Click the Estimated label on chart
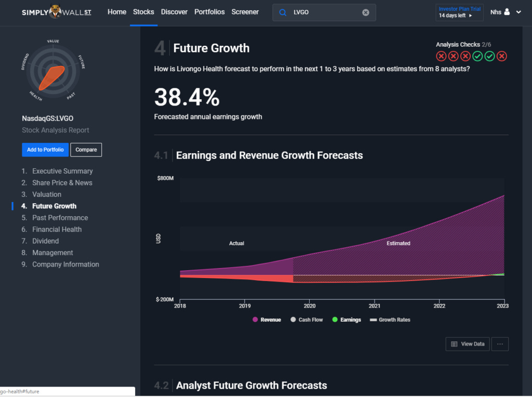 pyautogui.click(x=398, y=243)
